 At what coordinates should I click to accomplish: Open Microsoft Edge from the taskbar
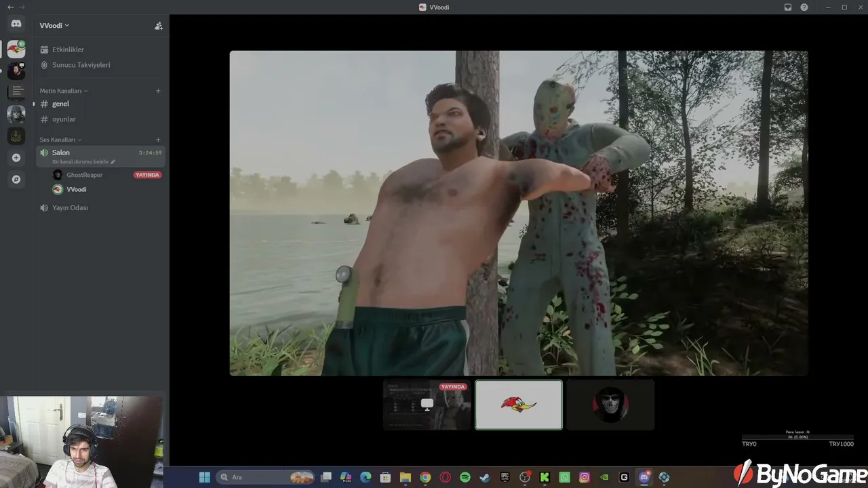coord(366,477)
